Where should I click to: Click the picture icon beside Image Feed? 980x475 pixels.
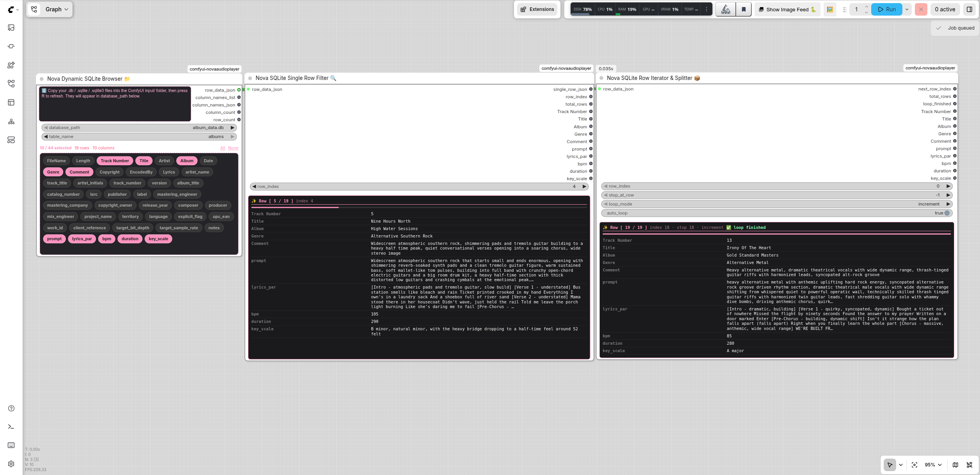pyautogui.click(x=830, y=9)
